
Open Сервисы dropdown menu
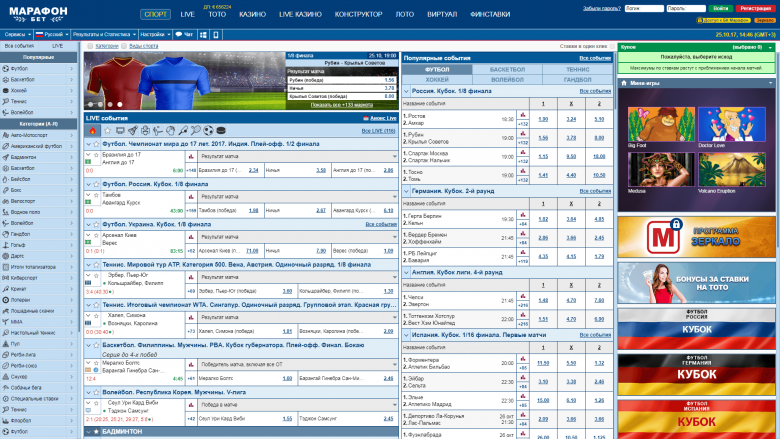click(x=17, y=35)
